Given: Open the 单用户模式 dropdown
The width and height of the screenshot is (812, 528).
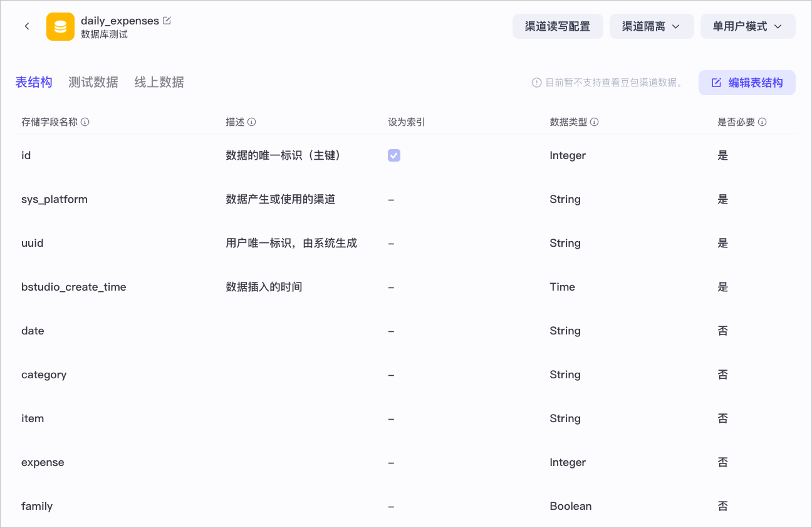Looking at the screenshot, I should pyautogui.click(x=748, y=26).
